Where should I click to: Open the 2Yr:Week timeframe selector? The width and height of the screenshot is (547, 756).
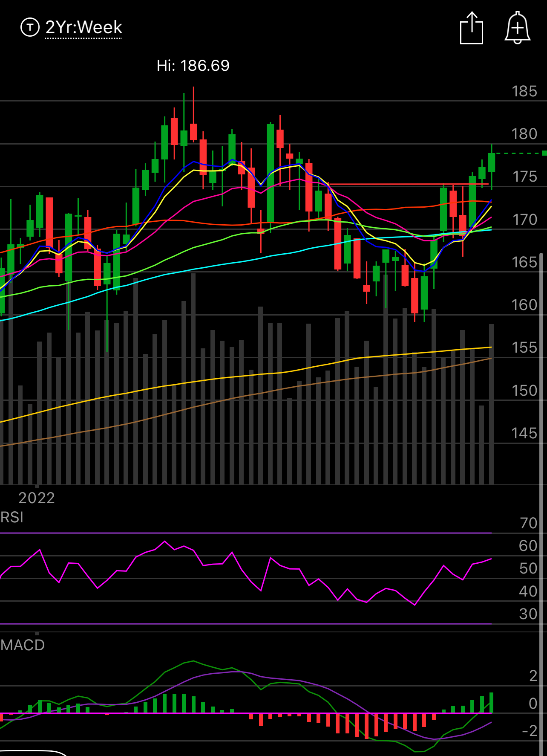coord(83,28)
